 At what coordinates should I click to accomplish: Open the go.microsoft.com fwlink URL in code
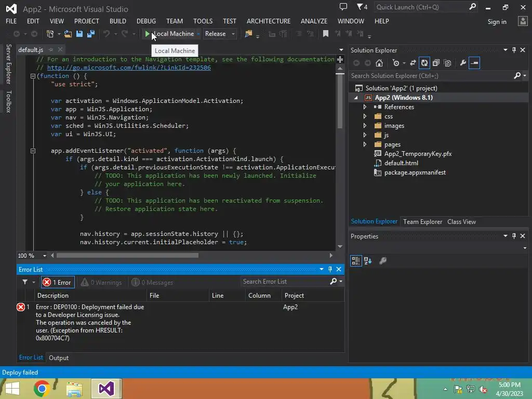point(129,68)
